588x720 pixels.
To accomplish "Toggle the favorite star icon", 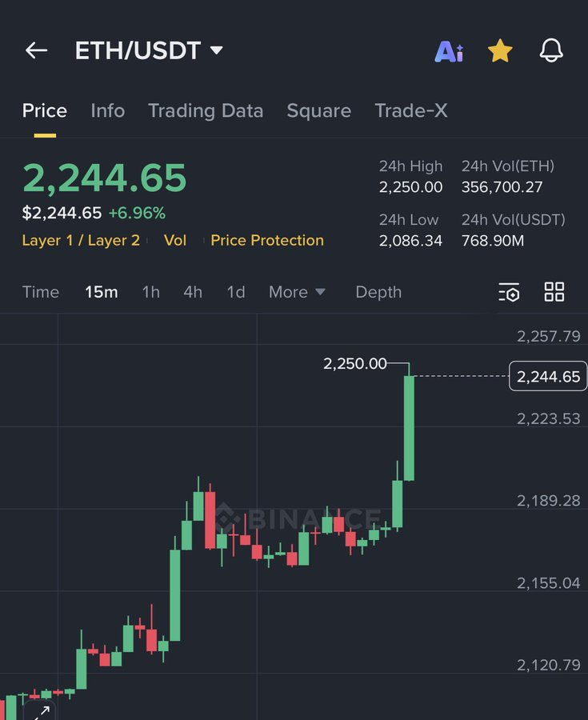I will pyautogui.click(x=500, y=51).
